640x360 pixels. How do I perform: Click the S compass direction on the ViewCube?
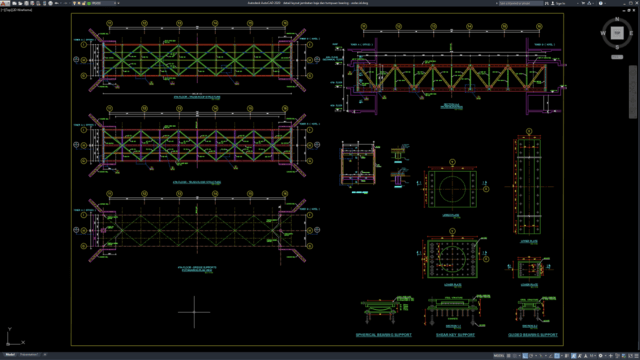(617, 47)
